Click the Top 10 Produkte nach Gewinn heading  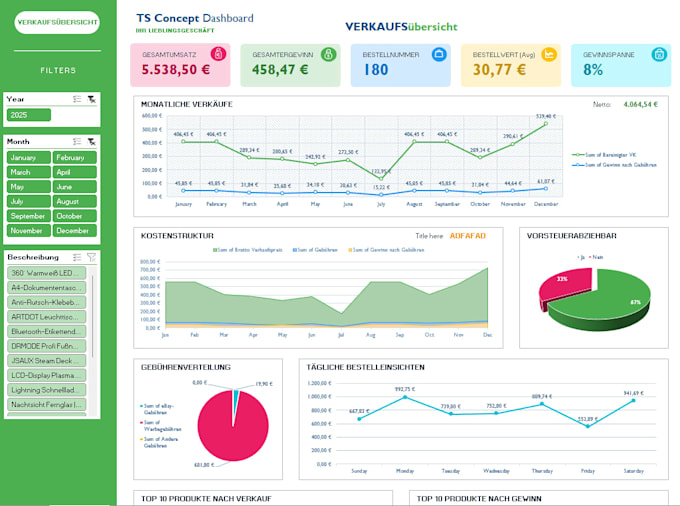479,499
